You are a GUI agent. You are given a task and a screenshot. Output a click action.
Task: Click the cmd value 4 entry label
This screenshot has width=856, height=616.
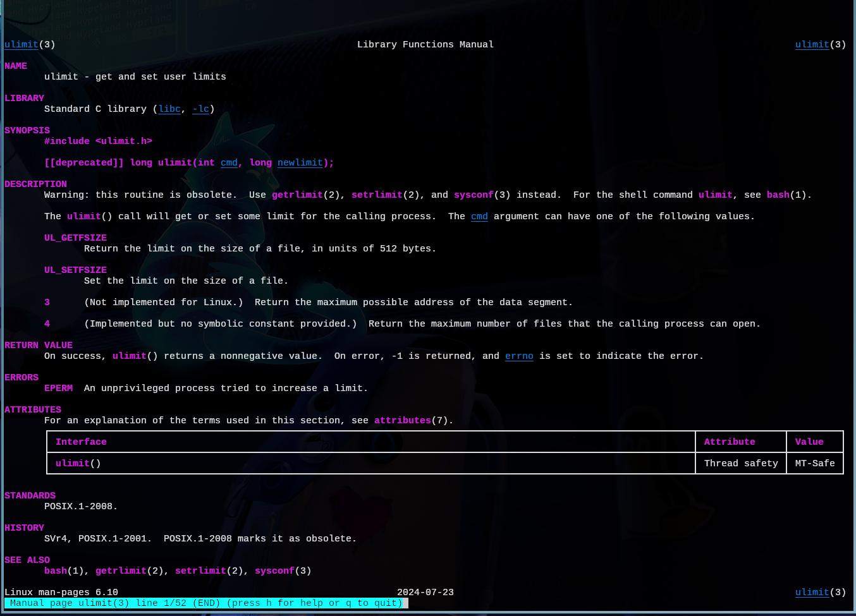pyautogui.click(x=47, y=324)
